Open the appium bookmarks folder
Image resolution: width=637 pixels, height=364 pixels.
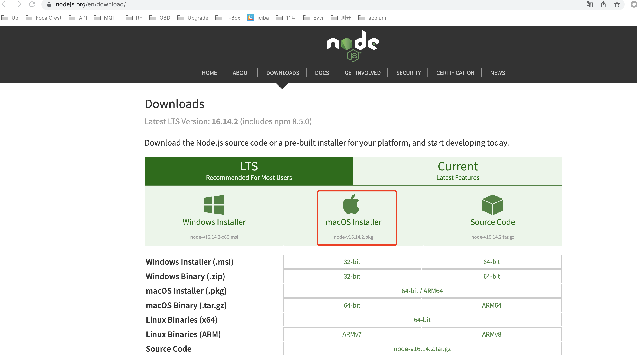(x=372, y=18)
